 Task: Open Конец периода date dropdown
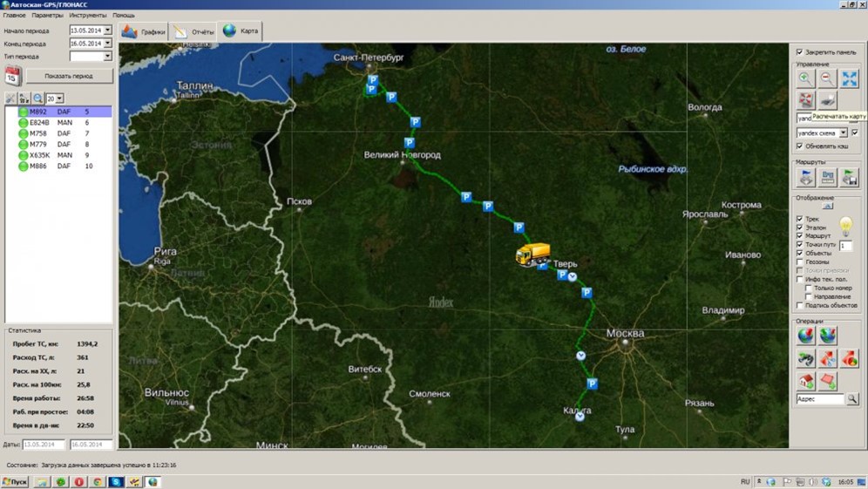(x=107, y=44)
